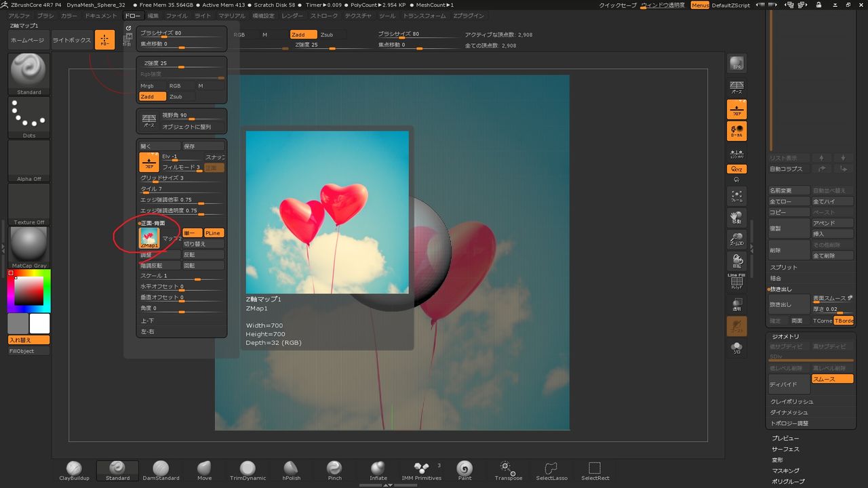
Task: Click the Solo mode icon
Action: [x=736, y=348]
